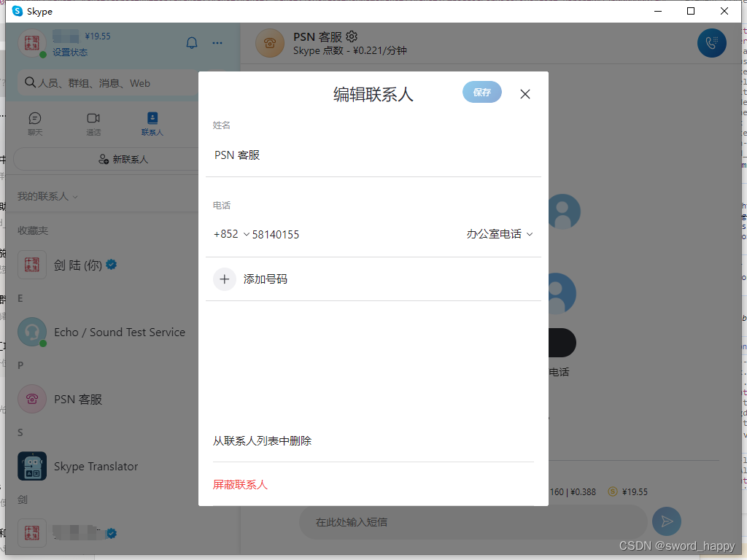Screen dimensions: 747x560
Task: Focus the 人员、群组、消息、Web search box
Action: point(108,83)
